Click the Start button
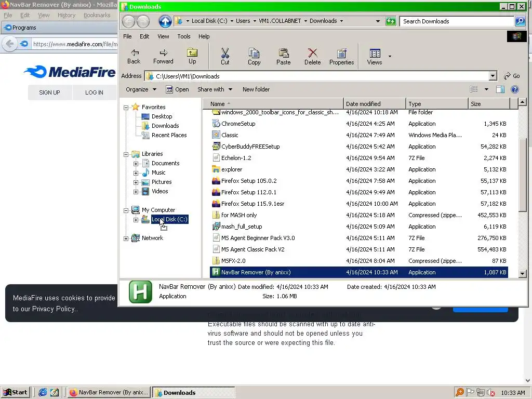 [15, 393]
